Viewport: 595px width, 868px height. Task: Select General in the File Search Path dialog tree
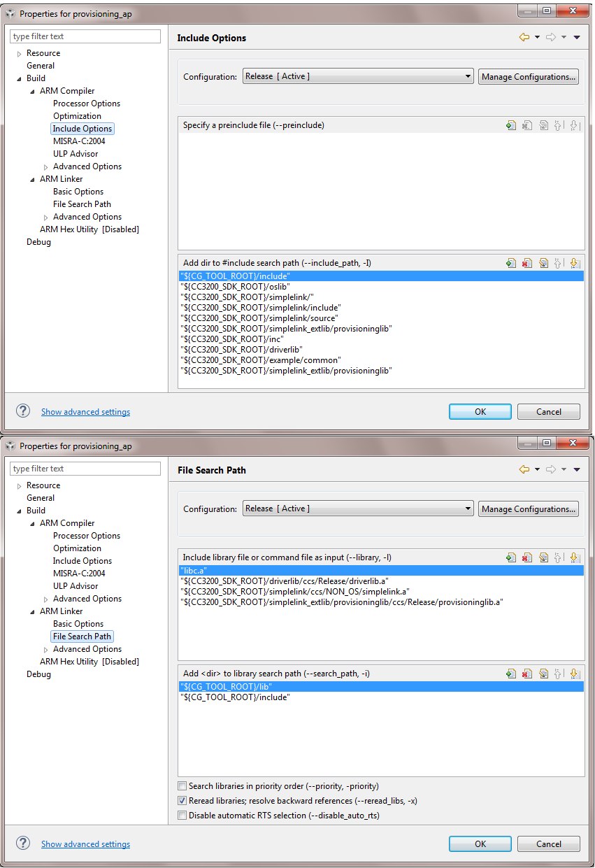pyautogui.click(x=41, y=498)
